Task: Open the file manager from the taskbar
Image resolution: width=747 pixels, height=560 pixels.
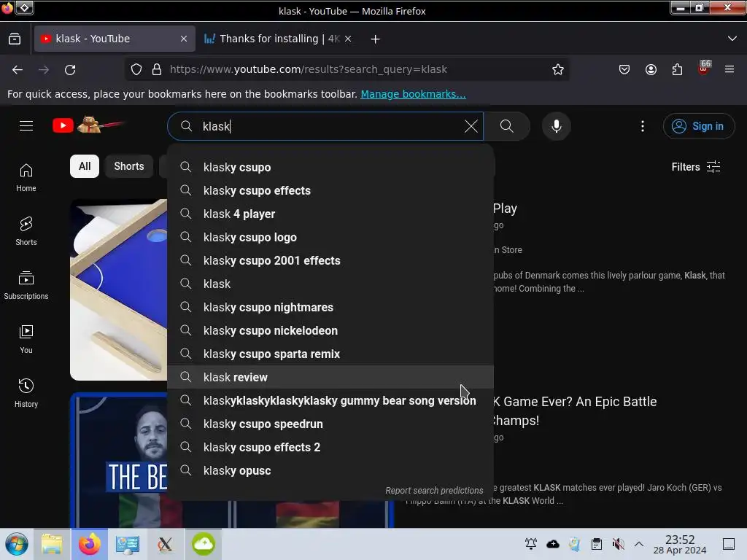Action: click(52, 544)
